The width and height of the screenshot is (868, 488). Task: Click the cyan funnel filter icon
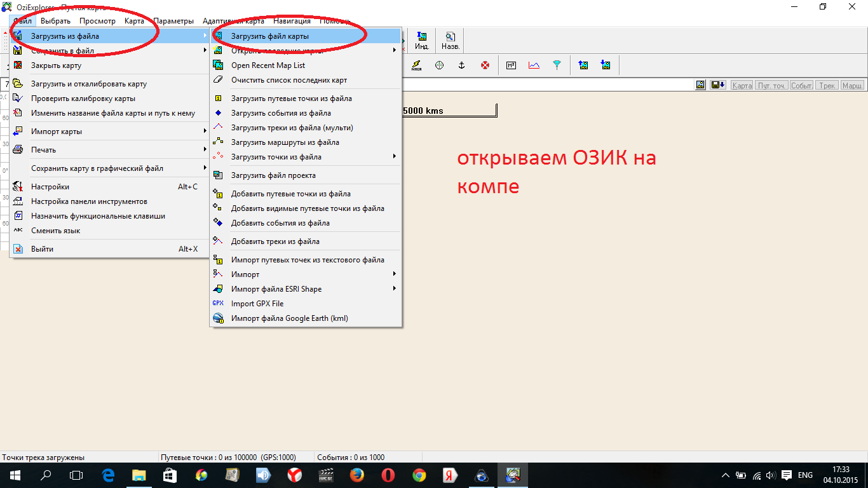(557, 65)
